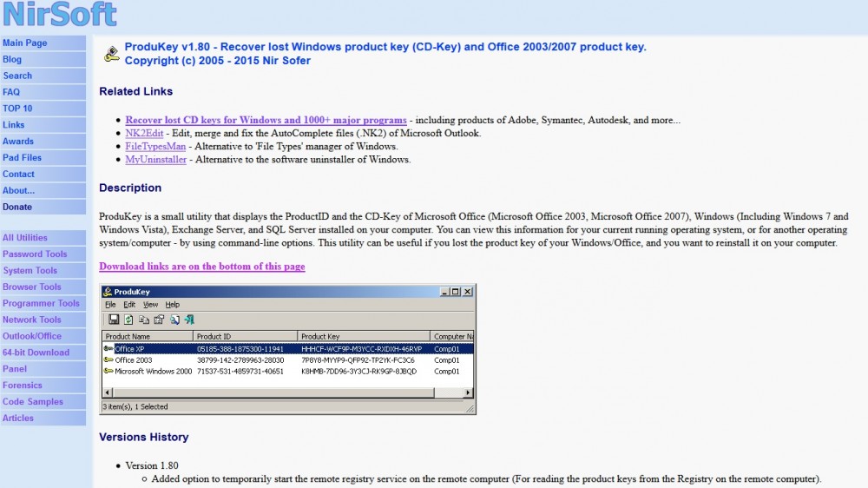This screenshot has width=868, height=488.
Task: Click the Copy icon in ProduKey toolbar
Action: pyautogui.click(x=143, y=320)
